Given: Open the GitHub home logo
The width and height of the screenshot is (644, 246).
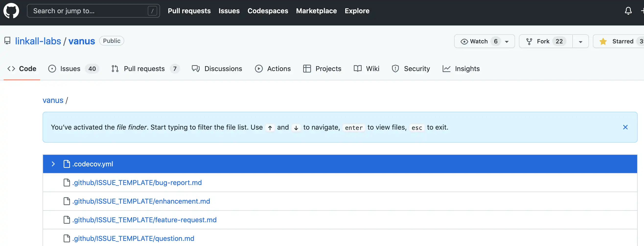Looking at the screenshot, I should coord(11,11).
